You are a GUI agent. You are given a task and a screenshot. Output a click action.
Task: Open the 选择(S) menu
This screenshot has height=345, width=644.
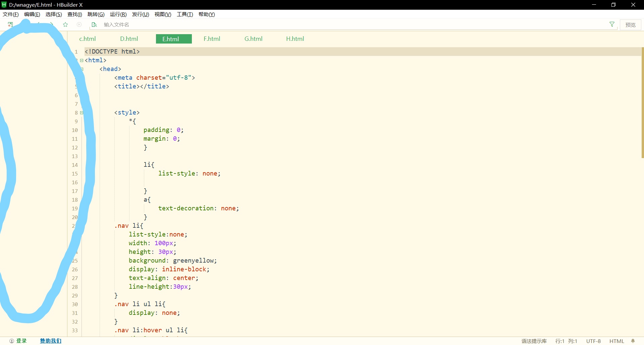tap(54, 14)
